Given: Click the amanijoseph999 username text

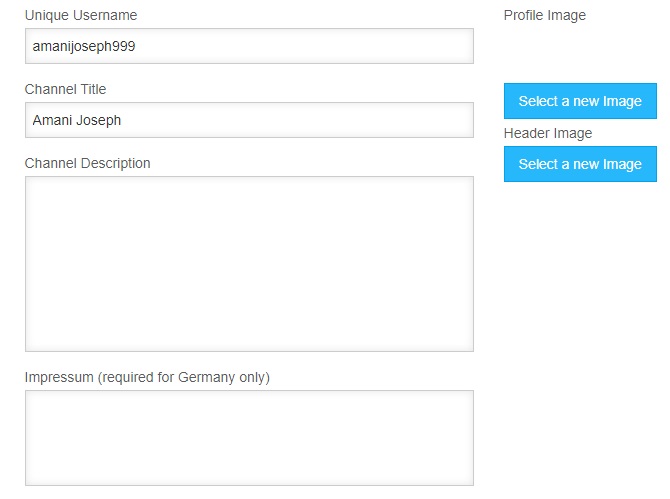Looking at the screenshot, I should [84, 46].
